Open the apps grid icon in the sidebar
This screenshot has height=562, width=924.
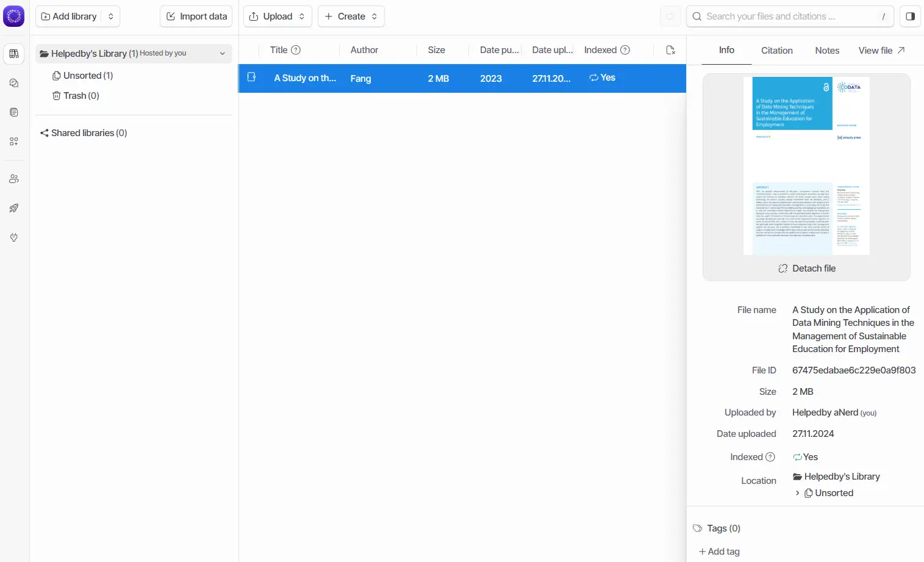tap(14, 142)
